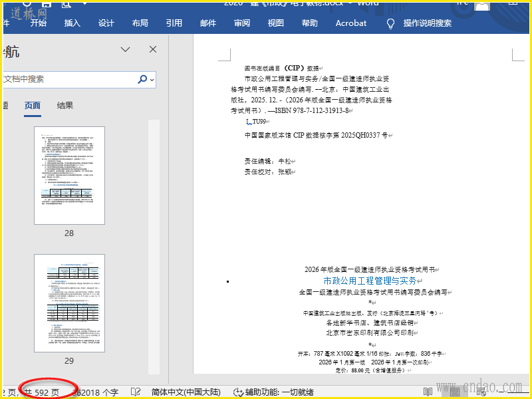Open the 布局 ribbon tab
Viewport: 532px width, 399px height.
(140, 23)
